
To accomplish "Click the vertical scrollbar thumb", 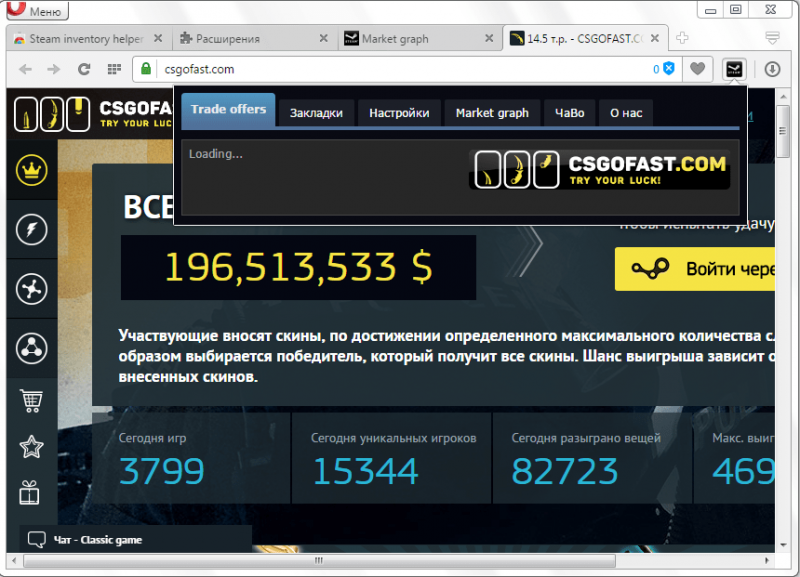I will coord(783,132).
